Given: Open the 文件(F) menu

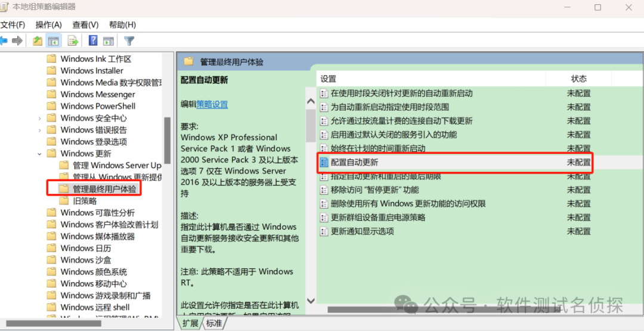Looking at the screenshot, I should (x=13, y=24).
